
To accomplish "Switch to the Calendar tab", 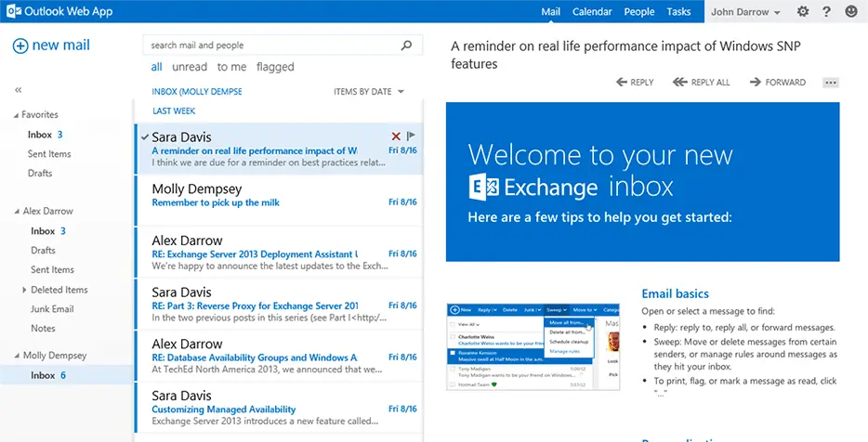I will point(592,12).
